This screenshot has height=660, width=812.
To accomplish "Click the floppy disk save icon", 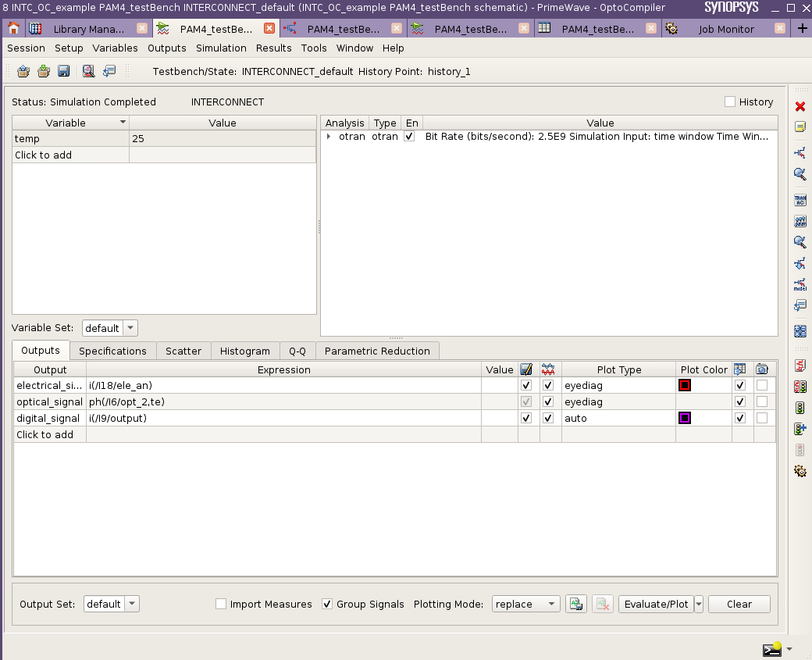I will (64, 71).
